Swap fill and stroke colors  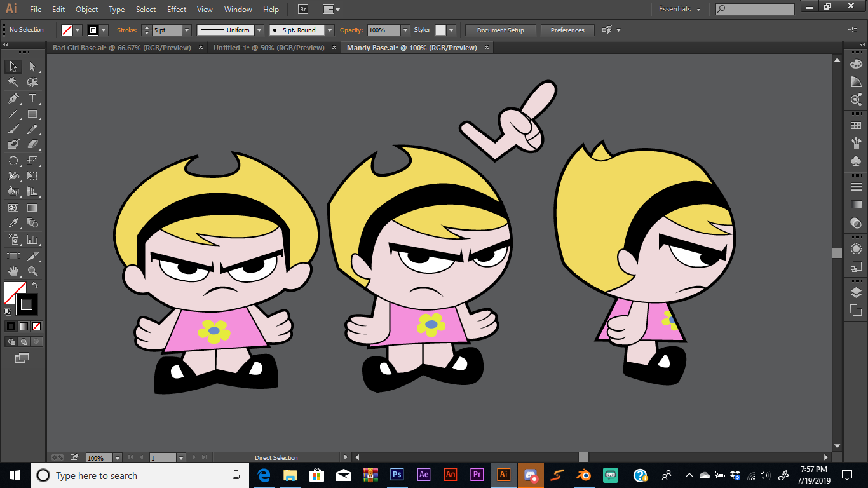click(36, 286)
